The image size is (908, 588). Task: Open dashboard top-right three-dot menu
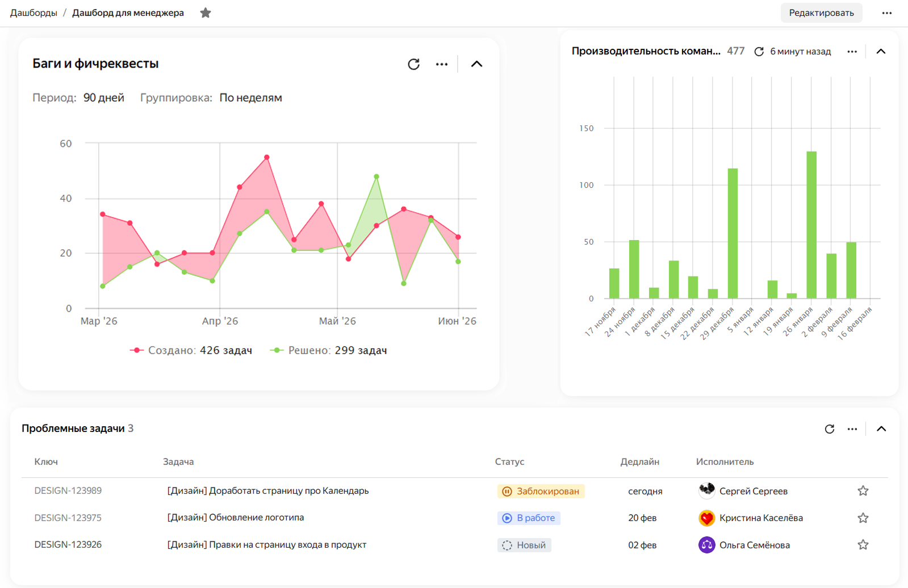[x=886, y=13]
